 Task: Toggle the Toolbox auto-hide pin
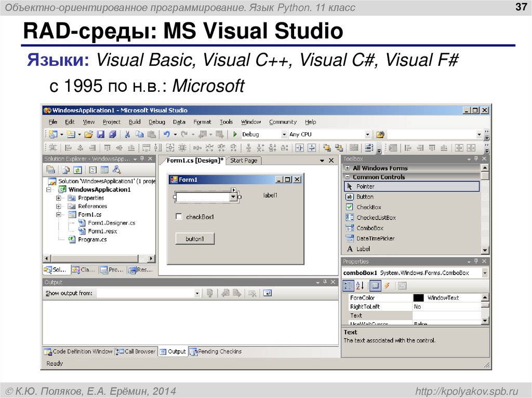[475, 159]
